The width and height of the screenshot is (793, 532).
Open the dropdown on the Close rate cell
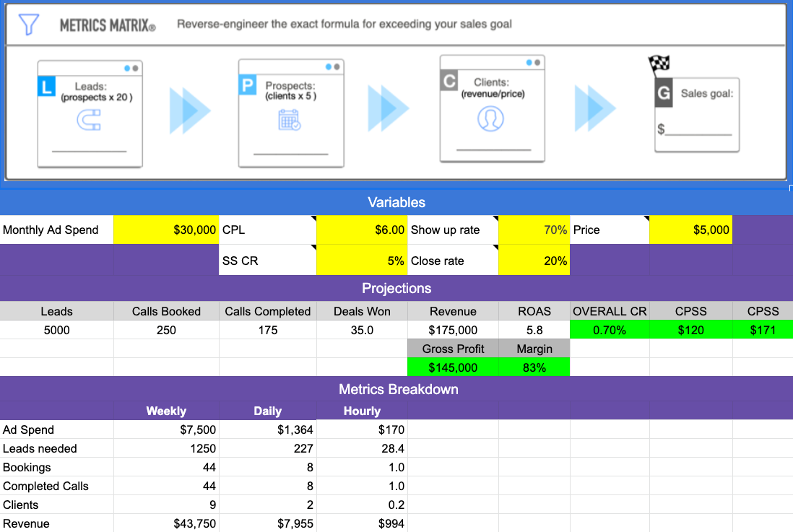[x=495, y=248]
